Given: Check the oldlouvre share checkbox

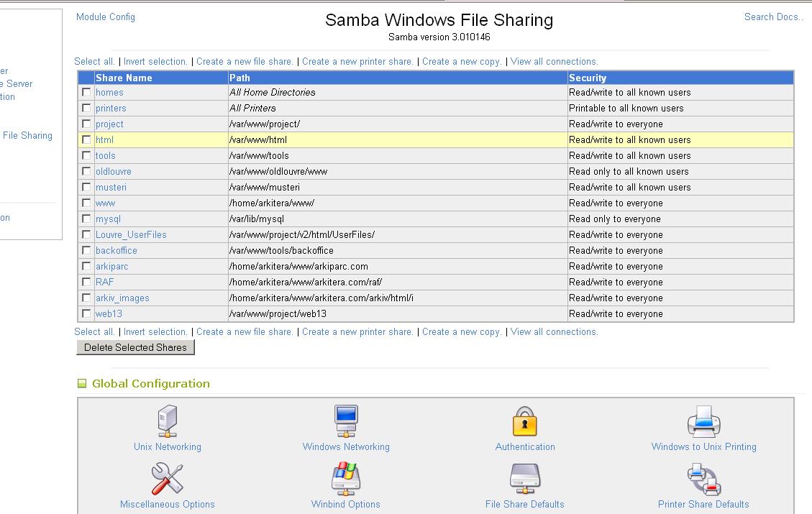Looking at the screenshot, I should pyautogui.click(x=86, y=171).
